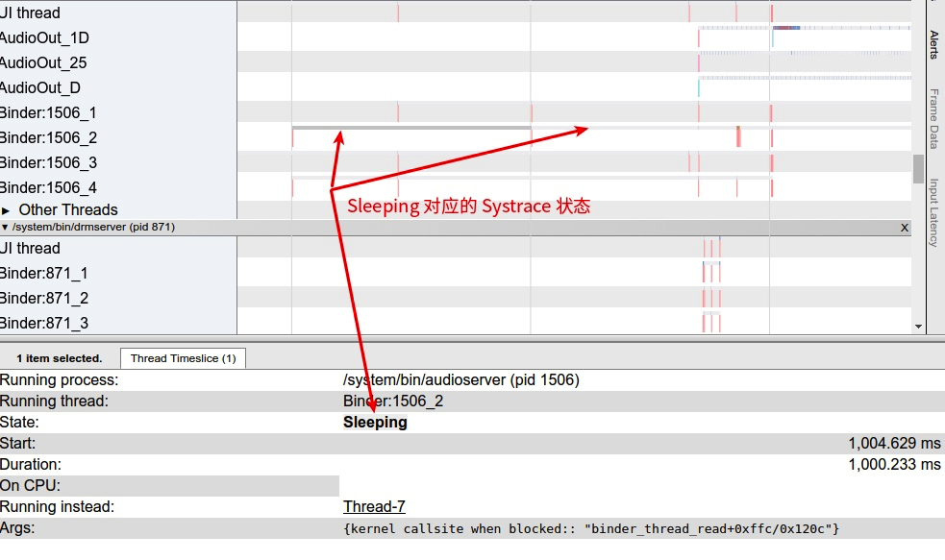The width and height of the screenshot is (945, 560).
Task: Select the Binder:1506_2 thread label
Action: tap(48, 138)
